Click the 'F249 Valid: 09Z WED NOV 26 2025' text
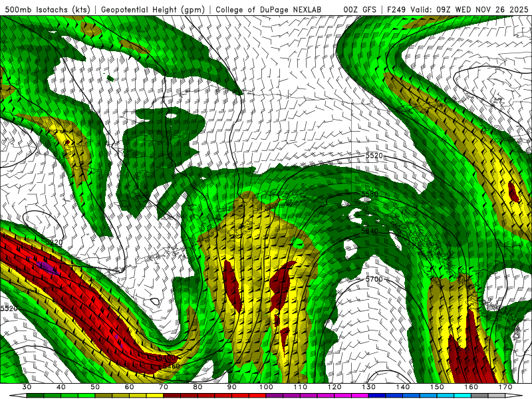 point(458,9)
